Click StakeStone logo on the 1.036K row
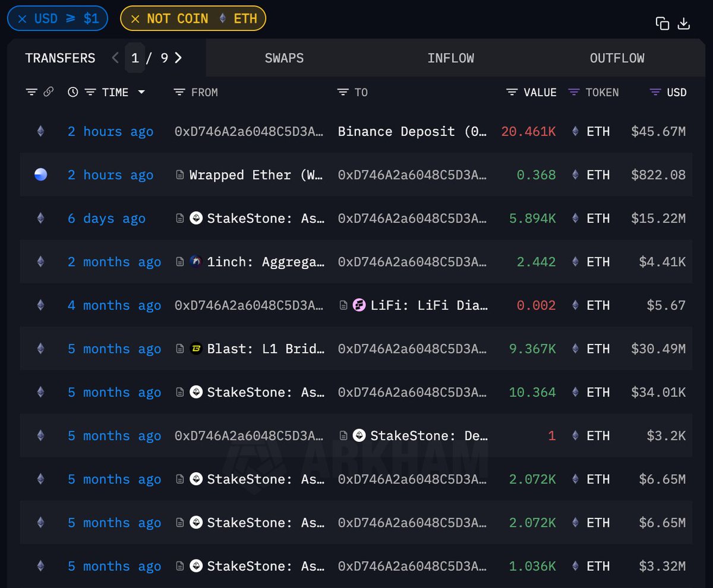 coord(196,566)
